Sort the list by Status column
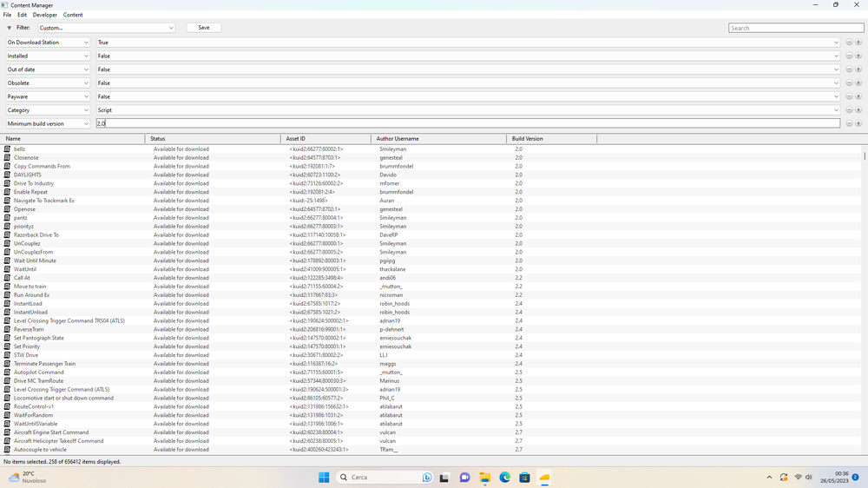Screen dimensions: 868x488 [214, 138]
